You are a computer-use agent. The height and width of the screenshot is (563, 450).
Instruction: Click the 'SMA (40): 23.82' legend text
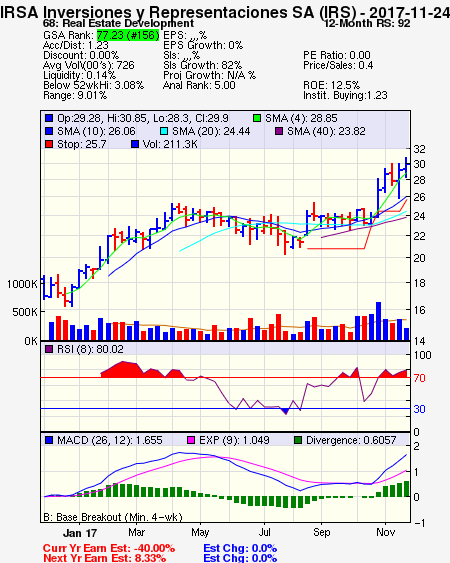pos(326,131)
